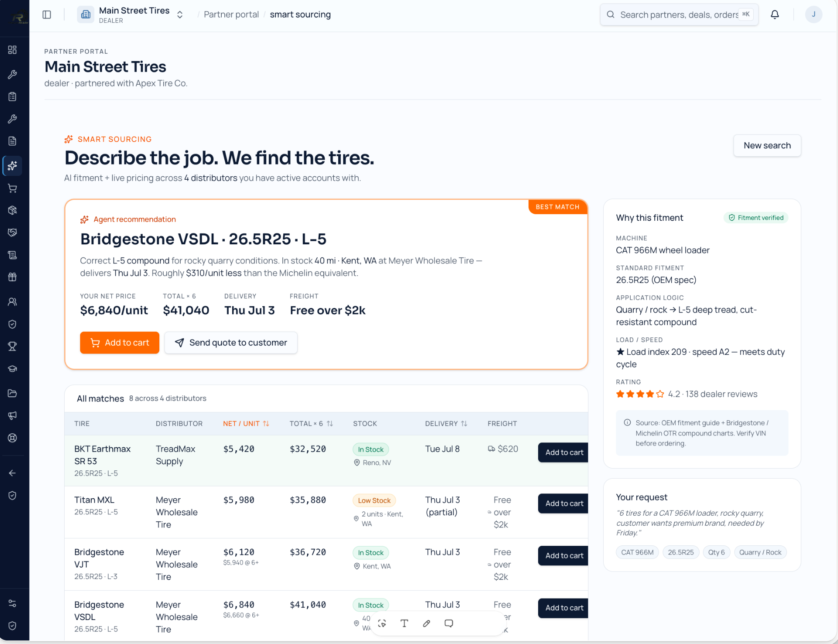
Task: Click the BEST MATCH label
Action: [x=558, y=207]
